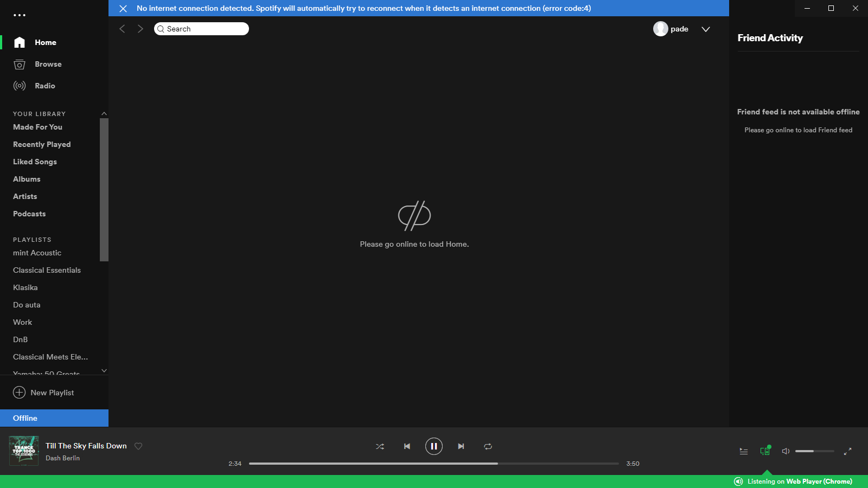
Task: Open Made For You
Action: click(37, 127)
